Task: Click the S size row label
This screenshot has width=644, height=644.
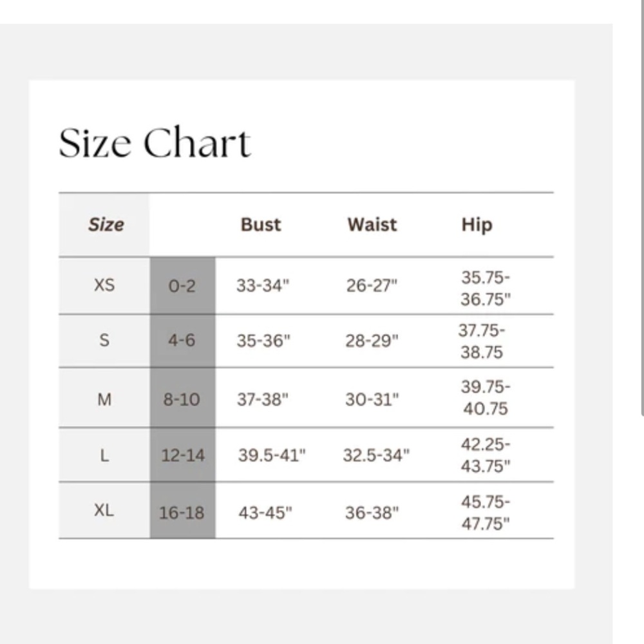Action: pyautogui.click(x=104, y=340)
